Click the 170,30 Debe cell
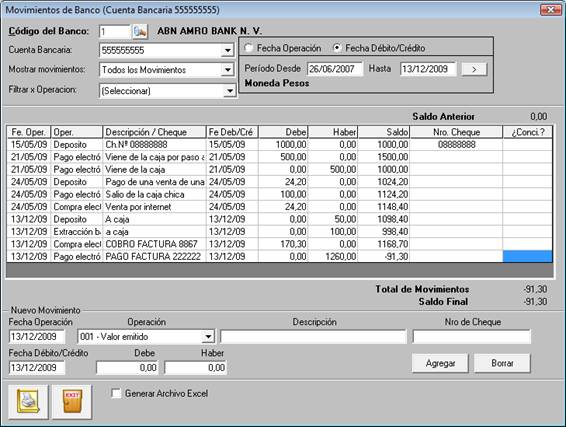Viewport: 566px width, 427px height. pos(283,244)
